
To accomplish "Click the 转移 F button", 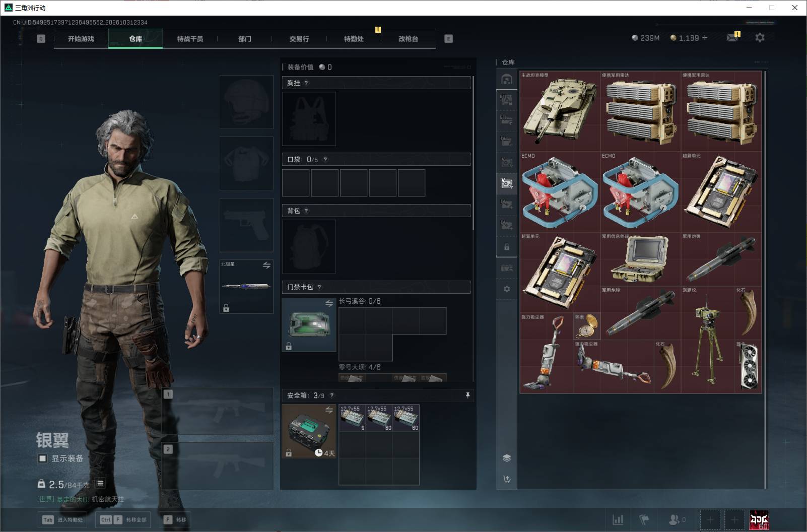I will [175, 520].
